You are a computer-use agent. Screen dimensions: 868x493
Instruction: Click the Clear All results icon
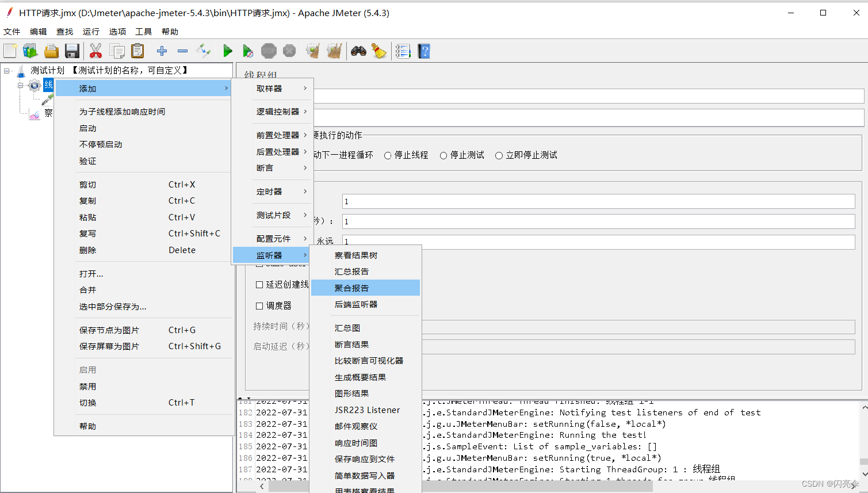[334, 51]
